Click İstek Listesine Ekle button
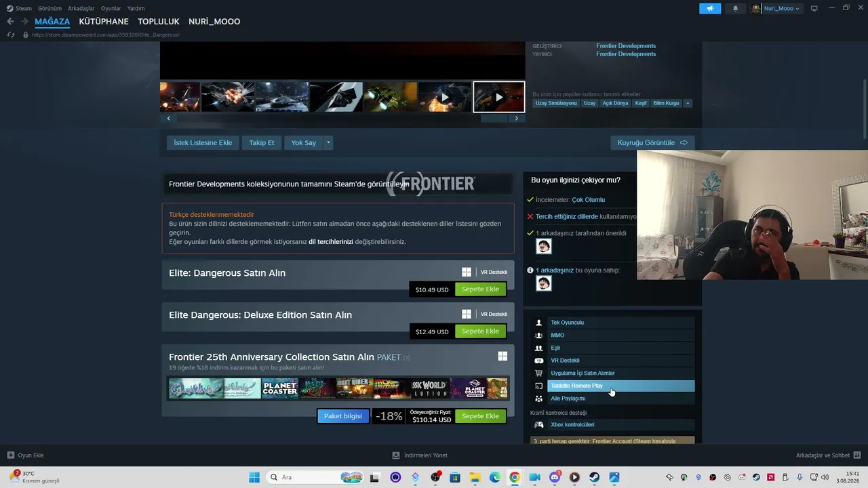This screenshot has width=868, height=488. click(x=203, y=142)
